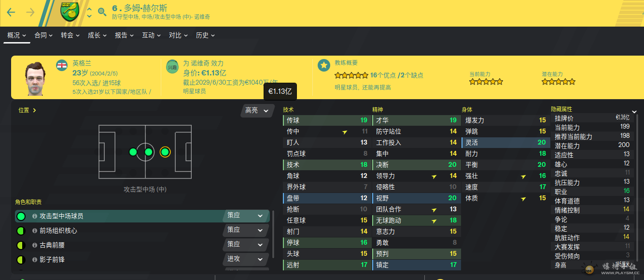Click the 16个优点 pros link
The width and height of the screenshot is (644, 280).
pos(383,75)
